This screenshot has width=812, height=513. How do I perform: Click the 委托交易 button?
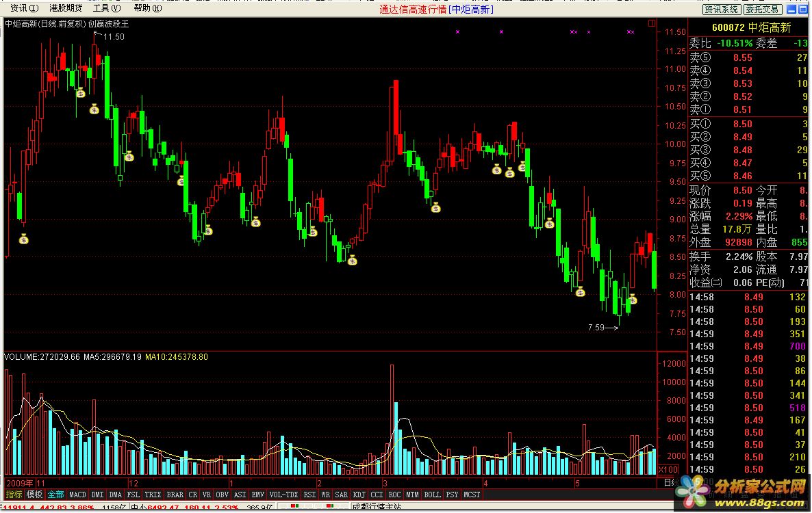(762, 10)
